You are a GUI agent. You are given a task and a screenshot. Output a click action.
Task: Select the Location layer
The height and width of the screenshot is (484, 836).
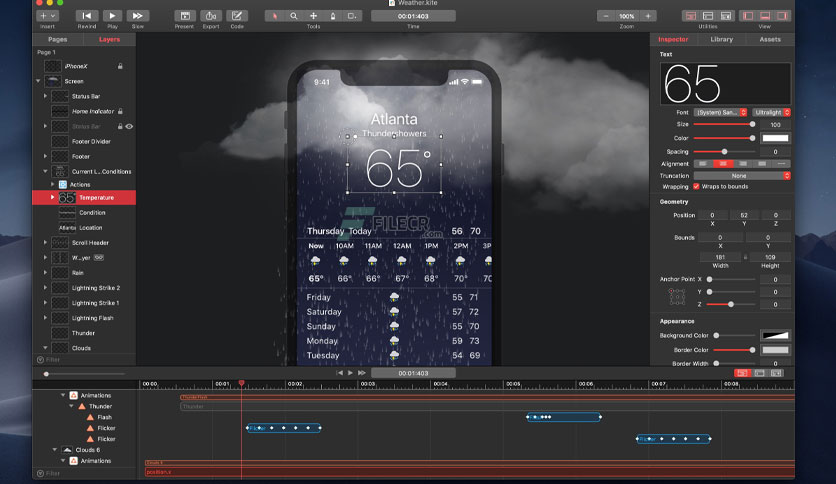(x=84, y=228)
